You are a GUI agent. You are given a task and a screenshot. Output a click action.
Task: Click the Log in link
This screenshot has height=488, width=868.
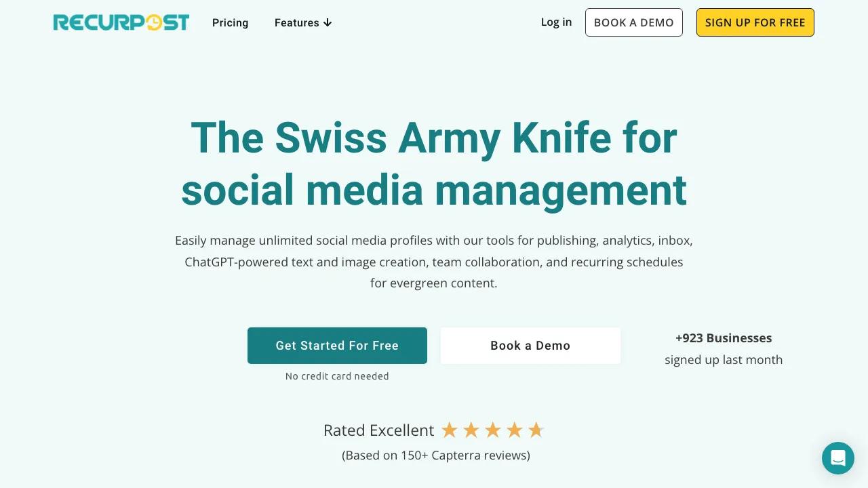tap(556, 22)
